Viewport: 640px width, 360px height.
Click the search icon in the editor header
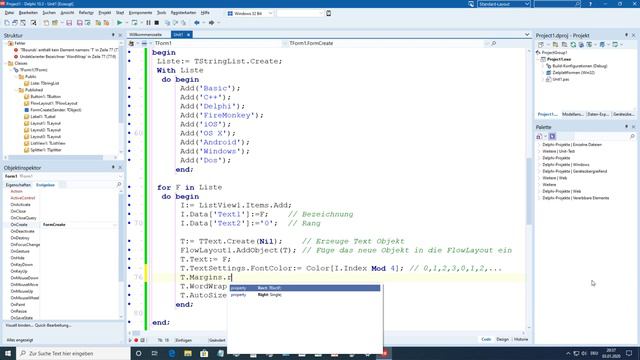493,43
